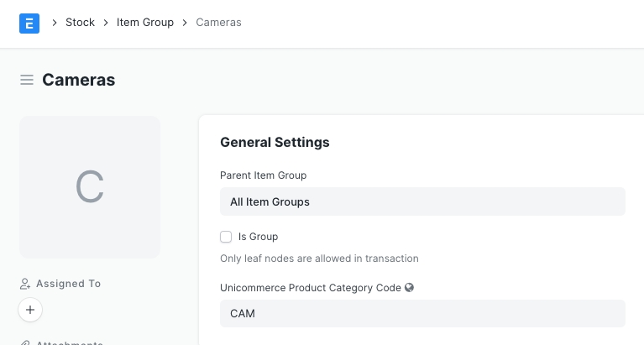
Task: Click the Assigned To person icon
Action: click(25, 284)
